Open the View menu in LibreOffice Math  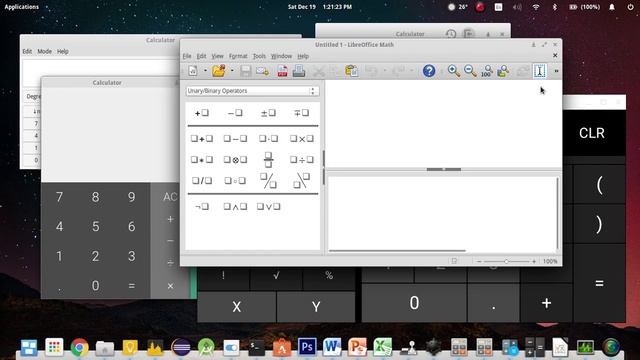tap(217, 56)
